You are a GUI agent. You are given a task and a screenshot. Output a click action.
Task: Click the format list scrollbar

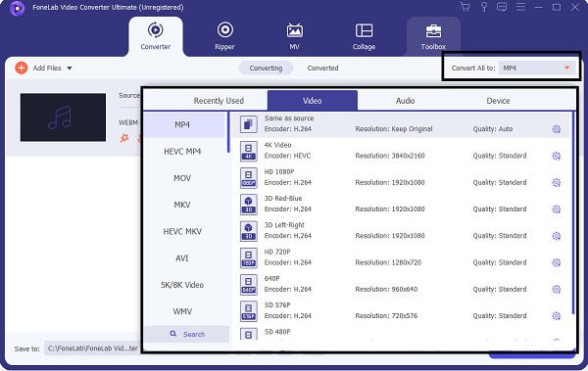[x=228, y=132]
